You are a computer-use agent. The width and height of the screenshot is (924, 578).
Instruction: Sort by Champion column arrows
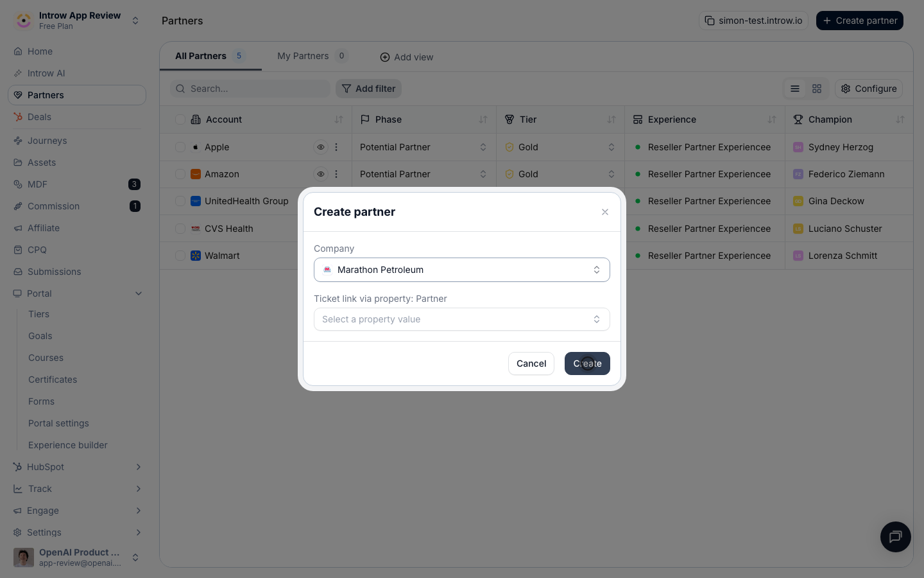(x=900, y=119)
